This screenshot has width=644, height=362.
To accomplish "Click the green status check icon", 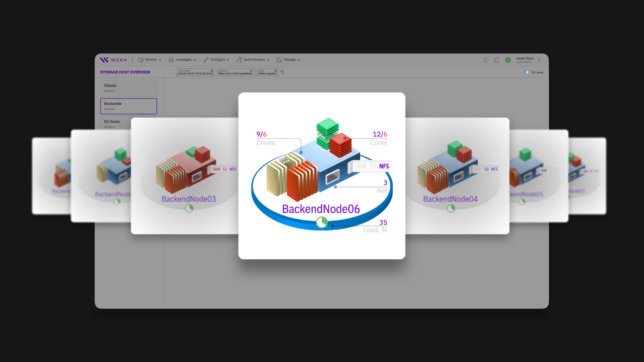I will tap(508, 60).
